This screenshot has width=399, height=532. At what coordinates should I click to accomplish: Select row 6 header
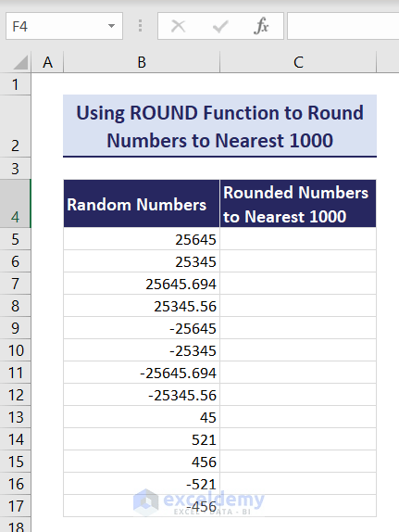pos(15,261)
